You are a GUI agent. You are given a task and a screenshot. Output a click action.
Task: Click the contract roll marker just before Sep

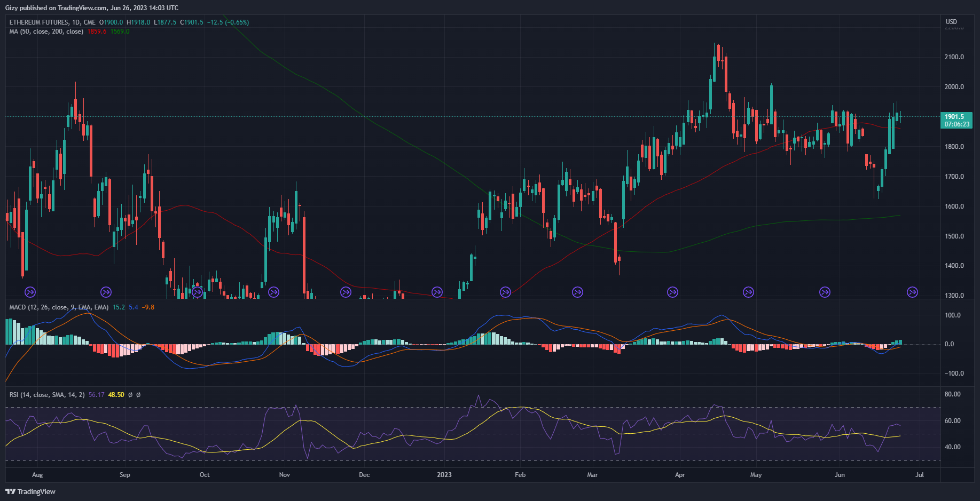(106, 292)
